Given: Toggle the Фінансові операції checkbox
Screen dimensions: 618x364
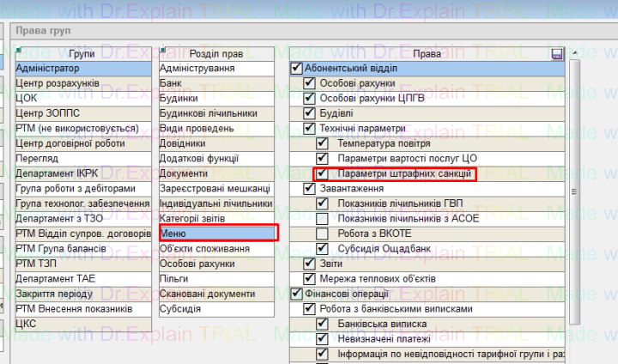Looking at the screenshot, I should [297, 294].
